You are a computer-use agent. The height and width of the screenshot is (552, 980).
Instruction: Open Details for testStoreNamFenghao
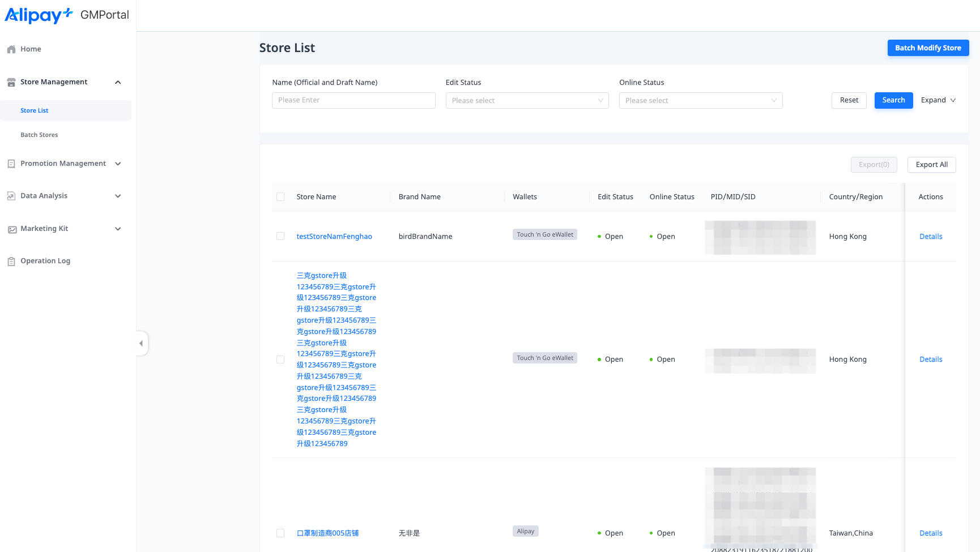[x=930, y=237]
